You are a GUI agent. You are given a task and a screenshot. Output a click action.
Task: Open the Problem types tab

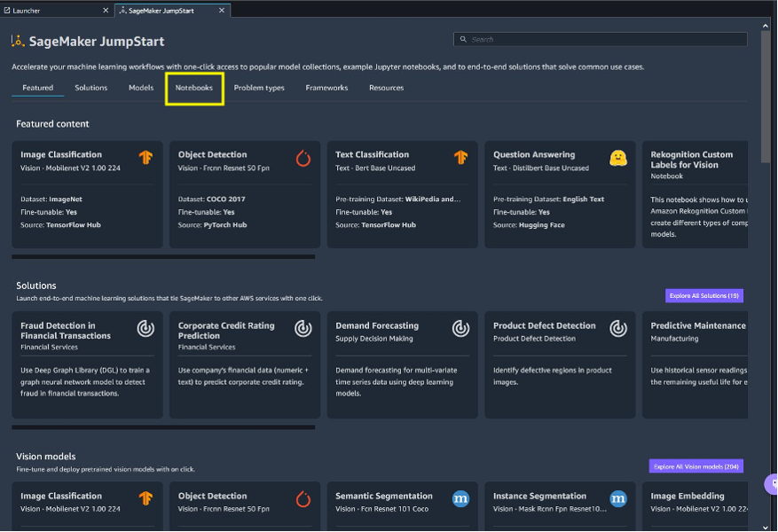(x=259, y=88)
